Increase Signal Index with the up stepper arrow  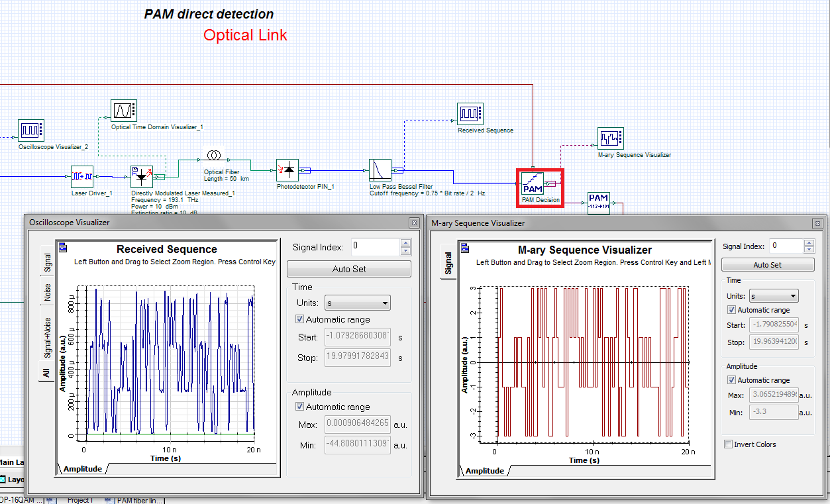[x=405, y=241]
